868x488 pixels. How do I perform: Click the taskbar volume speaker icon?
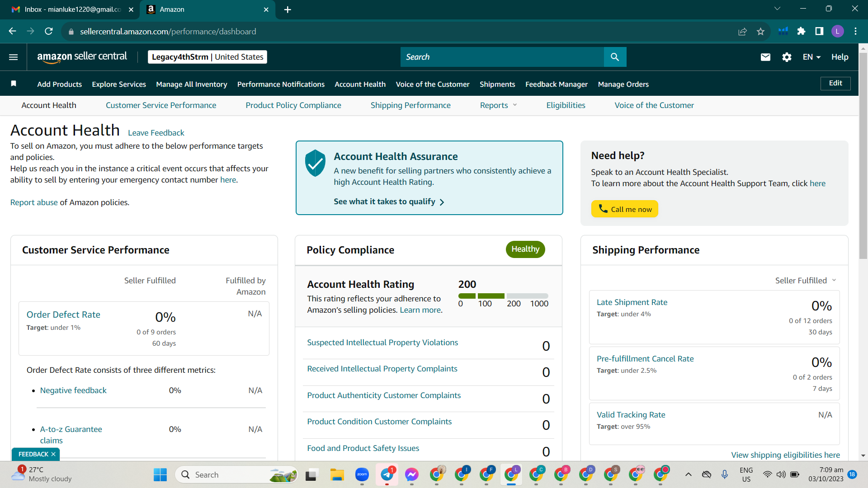[x=781, y=474]
